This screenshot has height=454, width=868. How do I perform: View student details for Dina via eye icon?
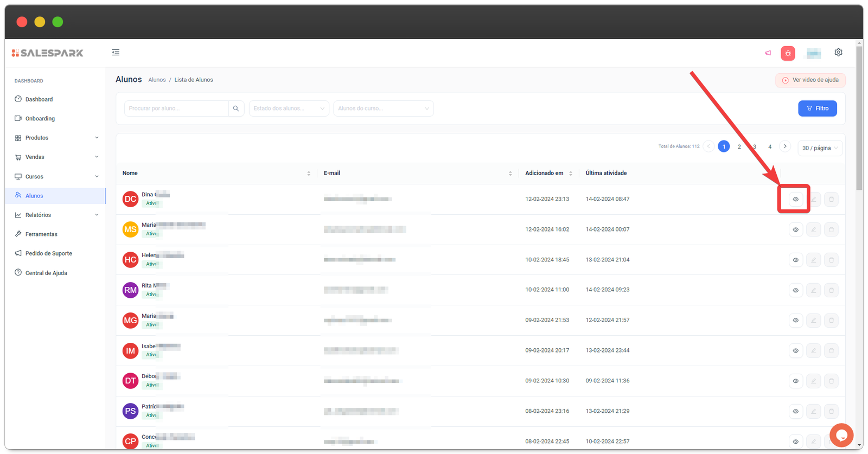[795, 200]
